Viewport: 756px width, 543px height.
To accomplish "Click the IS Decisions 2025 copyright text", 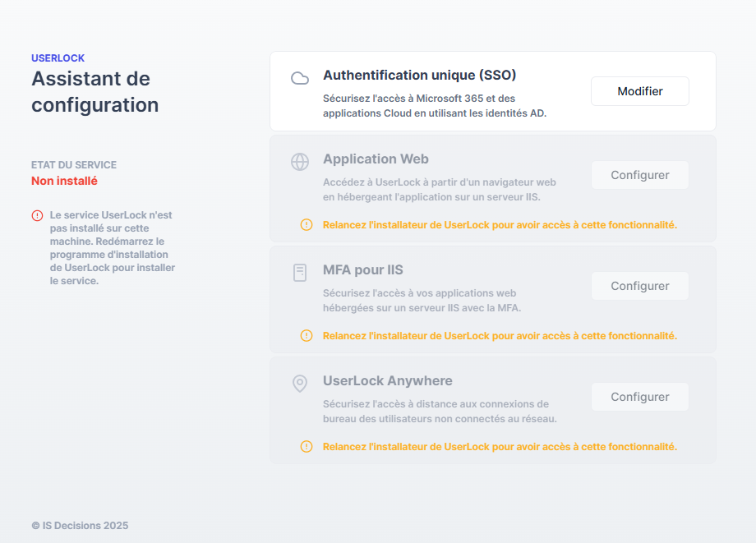I will click(80, 526).
